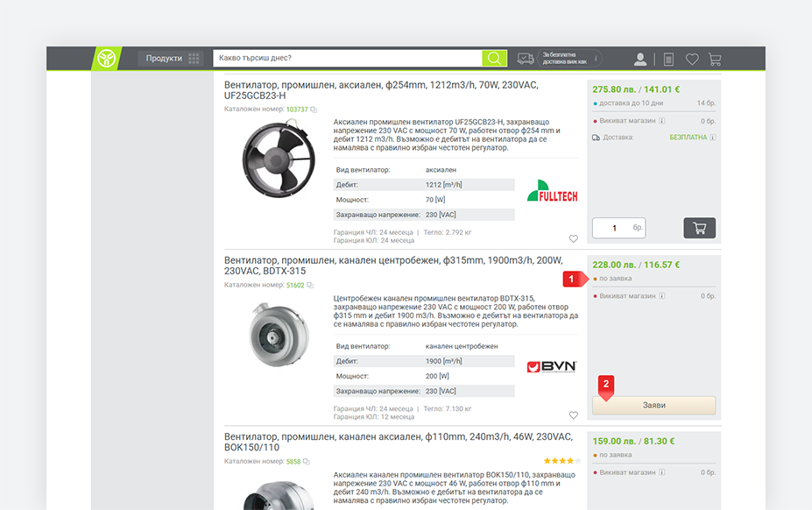Open the document list icon in header
This screenshot has width=812, height=510.
tap(668, 60)
